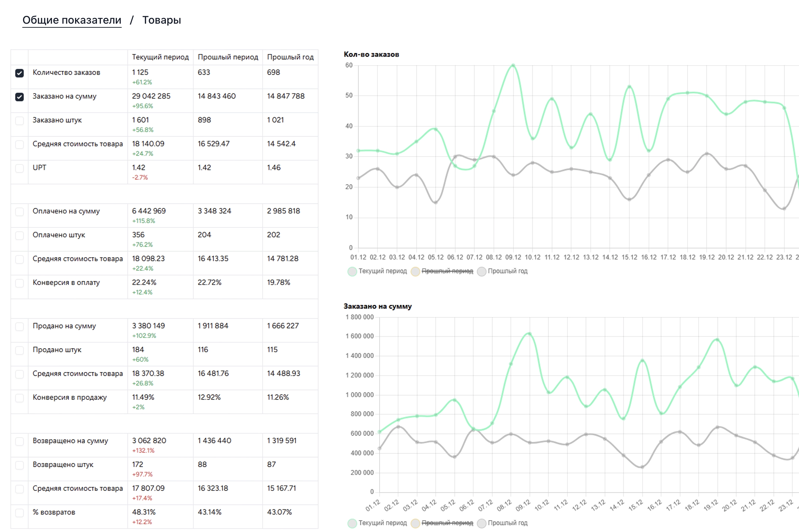Click the 09.12 peak point on Кол-во заказов chart
799x532 pixels.
(513, 65)
